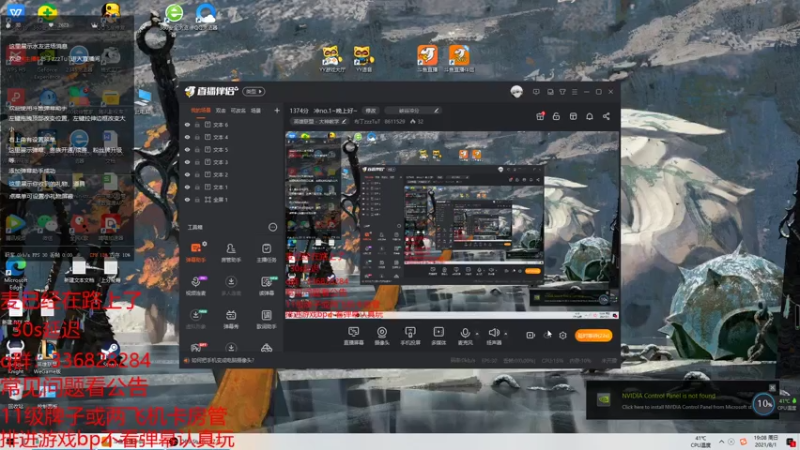Open the user avatar profile

click(516, 92)
